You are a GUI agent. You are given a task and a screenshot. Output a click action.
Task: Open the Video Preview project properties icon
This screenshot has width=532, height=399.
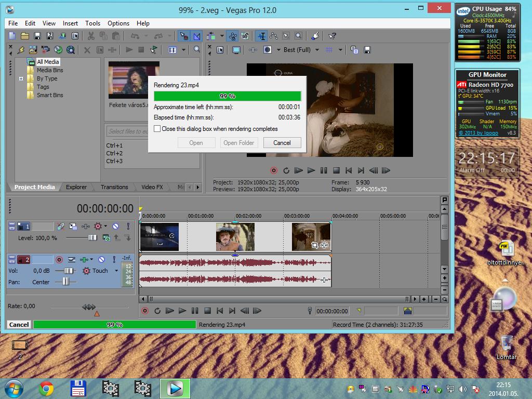[x=220, y=50]
